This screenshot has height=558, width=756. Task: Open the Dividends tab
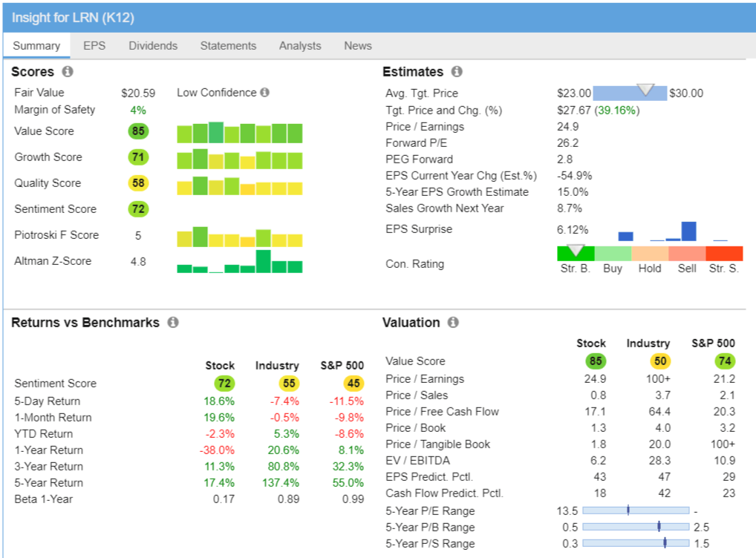153,46
